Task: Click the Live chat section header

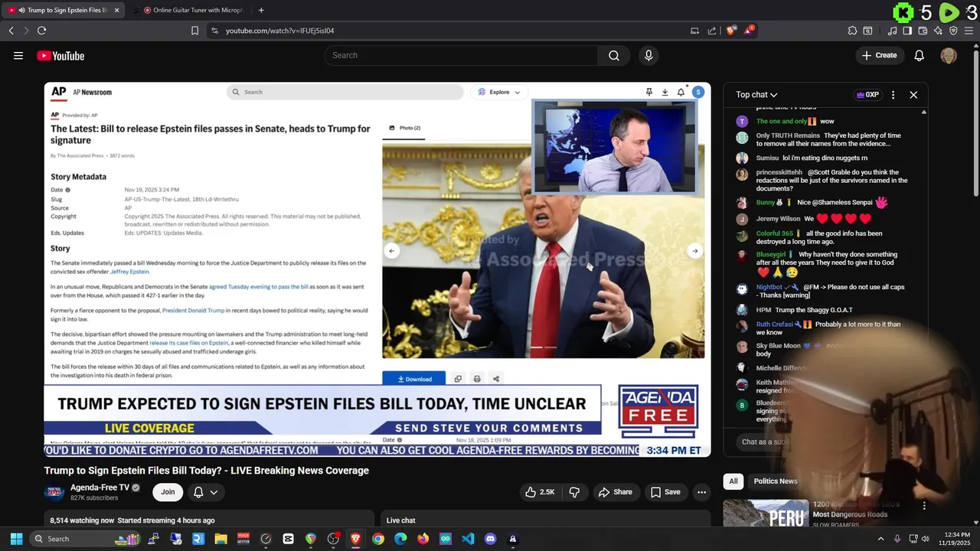Action: 401,520
